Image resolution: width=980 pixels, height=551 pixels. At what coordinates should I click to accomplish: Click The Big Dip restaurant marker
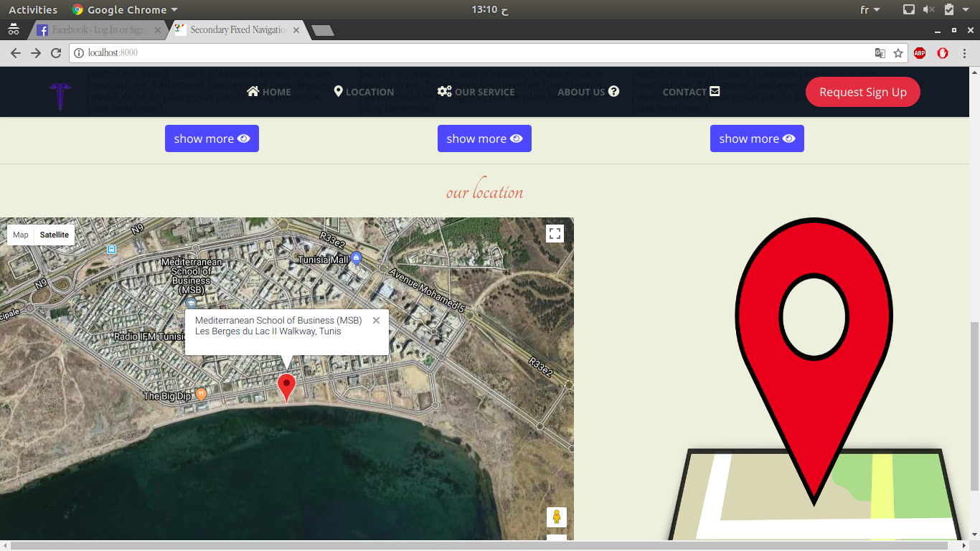[202, 394]
